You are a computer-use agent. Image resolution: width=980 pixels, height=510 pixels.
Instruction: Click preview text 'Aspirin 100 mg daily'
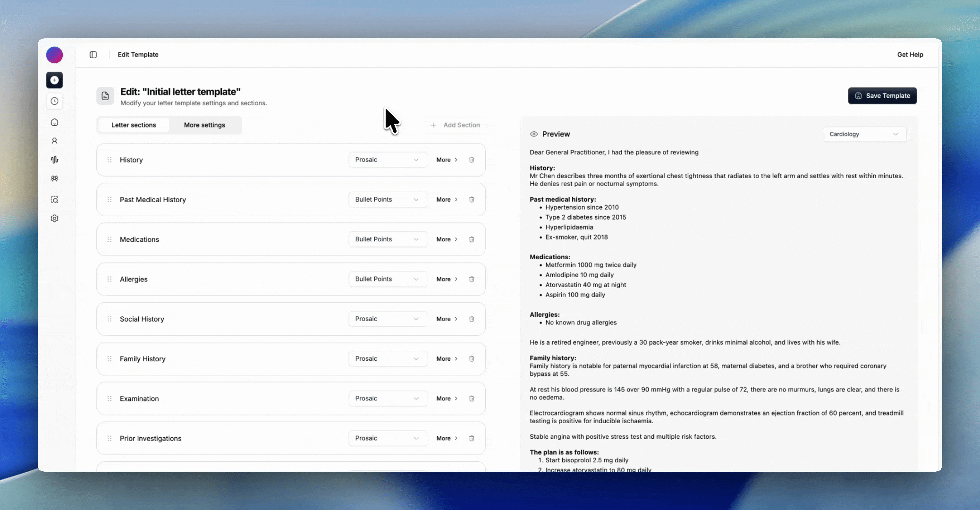(x=575, y=295)
